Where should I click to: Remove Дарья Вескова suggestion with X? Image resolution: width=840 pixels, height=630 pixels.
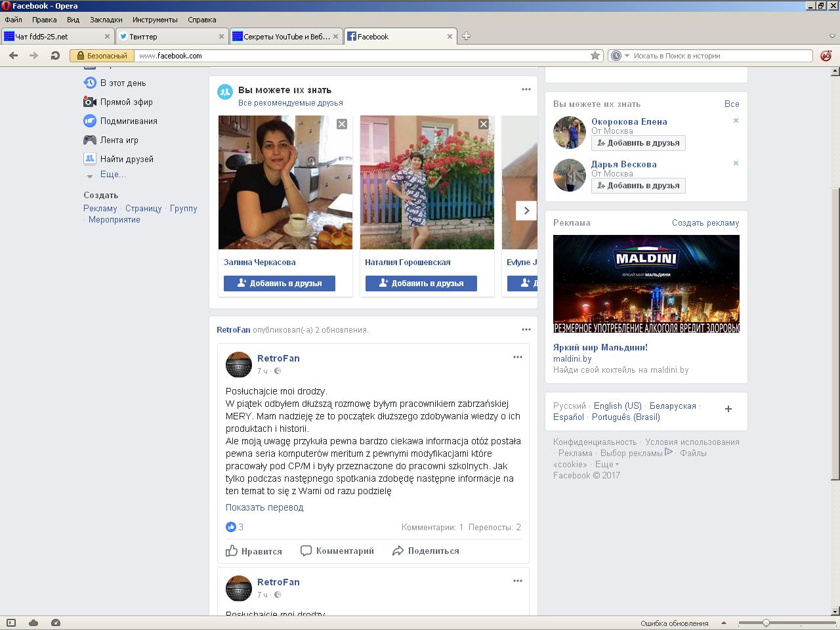click(x=736, y=163)
